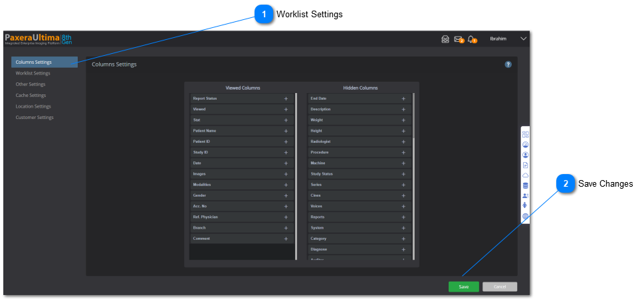This screenshot has width=644, height=301.
Task: Click the Viewed Columns list scrollbar
Action: (296, 176)
